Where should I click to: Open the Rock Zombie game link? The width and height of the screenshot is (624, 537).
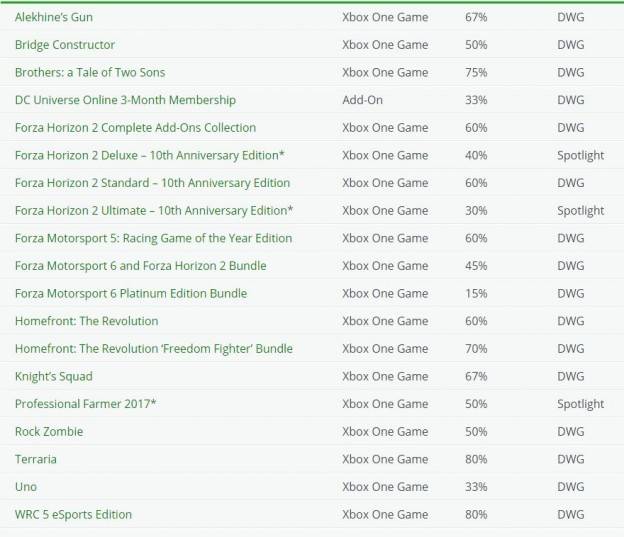[49, 432]
